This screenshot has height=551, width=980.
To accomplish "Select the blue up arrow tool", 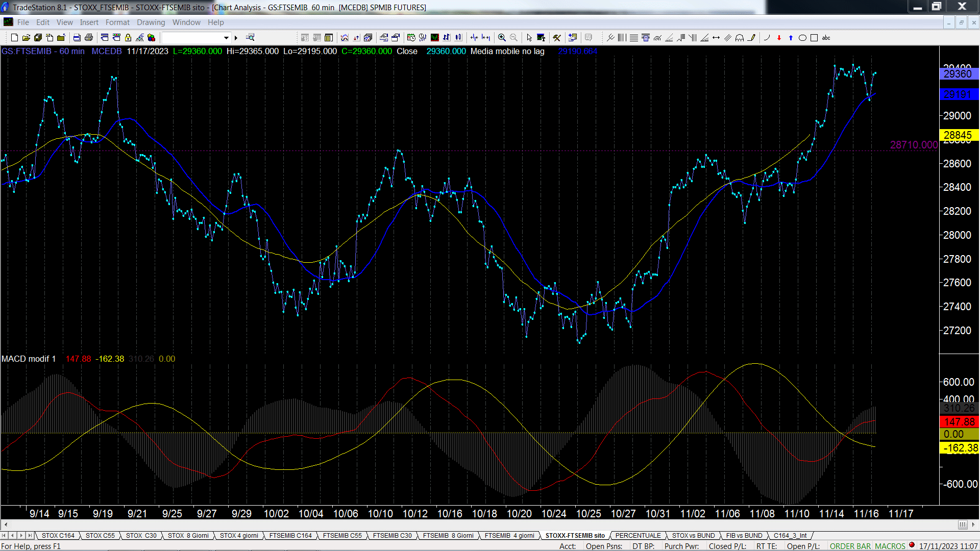I will click(791, 37).
